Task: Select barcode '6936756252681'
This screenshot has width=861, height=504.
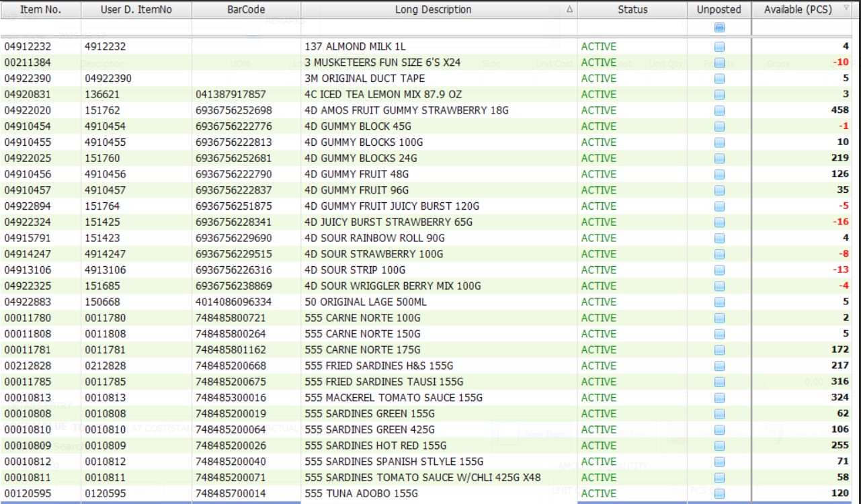Action: coord(234,158)
